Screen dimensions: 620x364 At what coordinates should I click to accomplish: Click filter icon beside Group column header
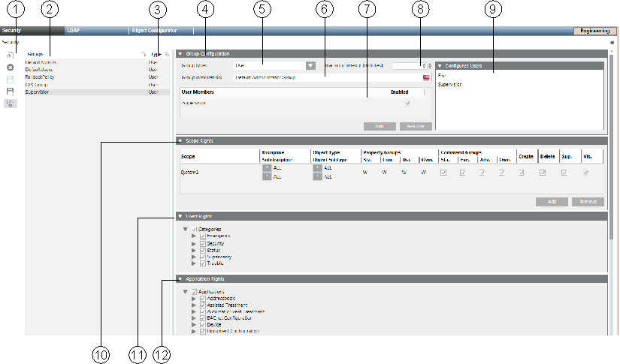coord(143,55)
